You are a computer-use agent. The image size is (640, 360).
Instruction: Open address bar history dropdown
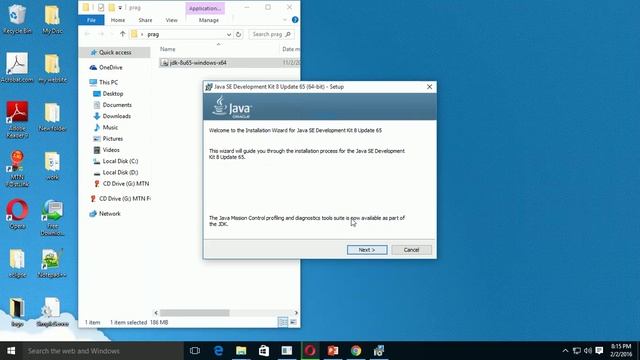[x=229, y=34]
